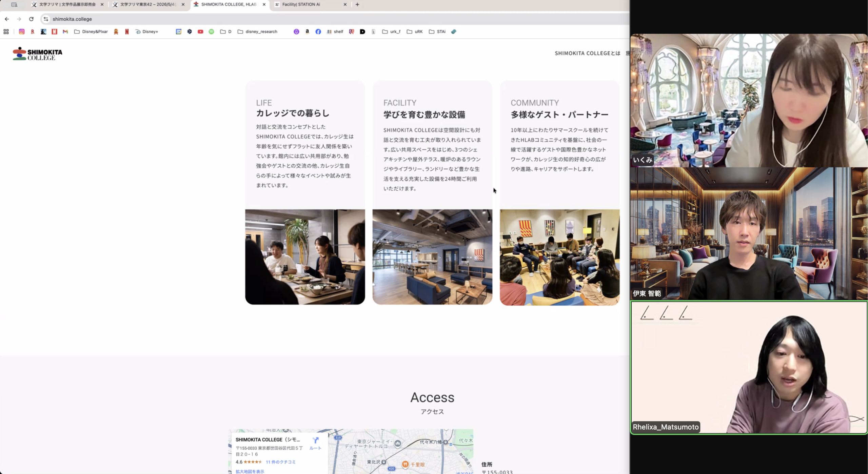Open the COMMUNITY card group photo
Image resolution: width=868 pixels, height=474 pixels.
coord(560,257)
